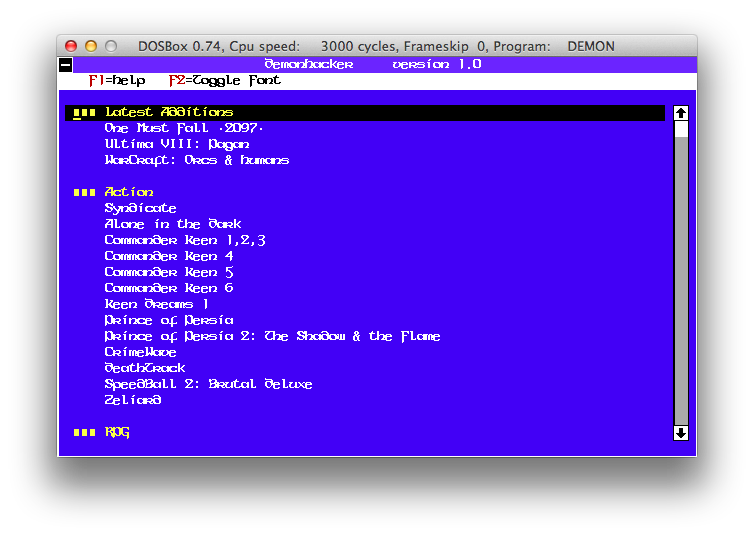This screenshot has width=754, height=536.
Task: Select Commander Keen 5 entry
Action: coord(169,272)
